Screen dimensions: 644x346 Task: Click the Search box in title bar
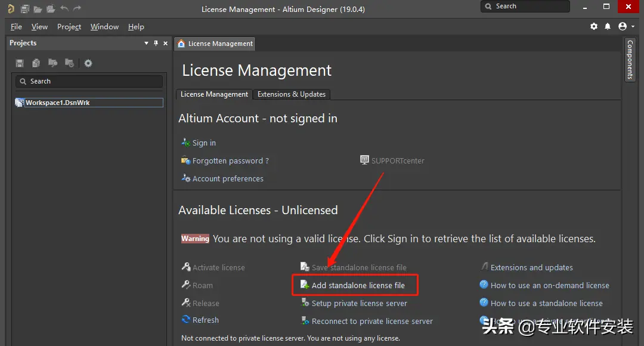click(x=525, y=6)
